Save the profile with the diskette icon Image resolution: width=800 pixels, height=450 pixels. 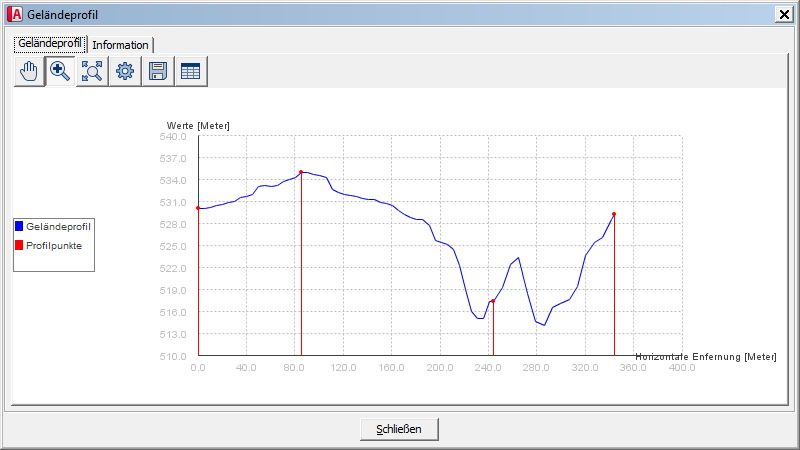(157, 71)
